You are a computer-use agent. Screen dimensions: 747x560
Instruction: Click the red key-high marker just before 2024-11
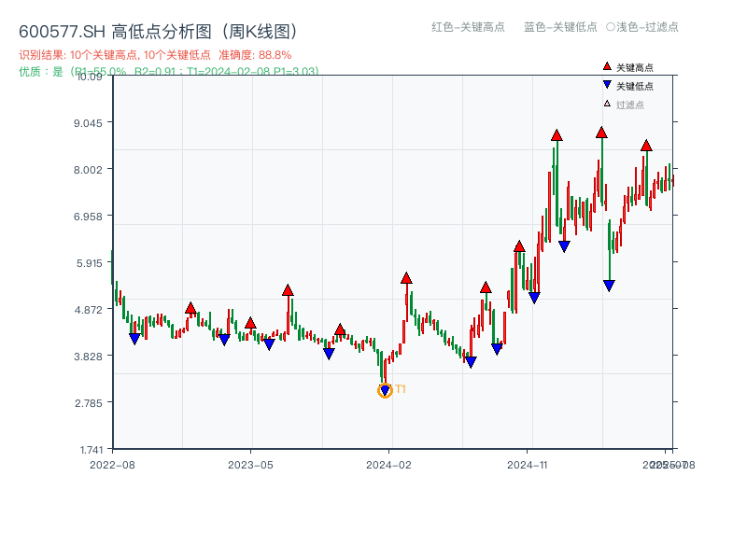pyautogui.click(x=520, y=246)
